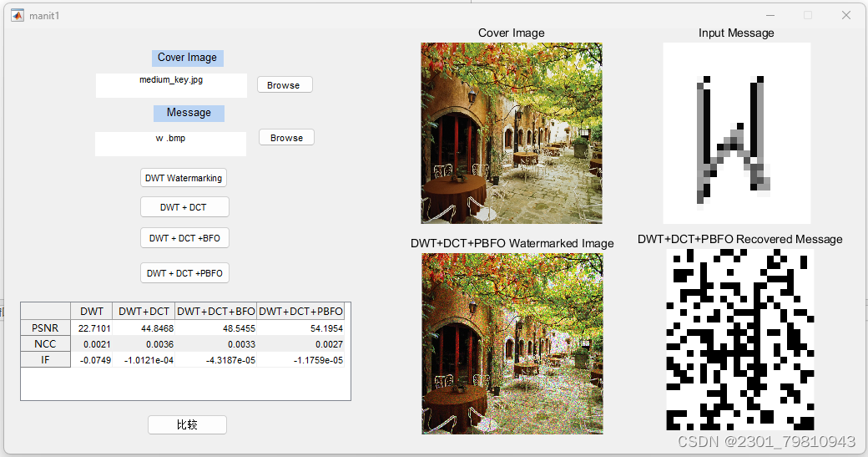Click the DWT+DCT+PBFO Recovered Message picture
The height and width of the screenshot is (457, 868).
740,339
